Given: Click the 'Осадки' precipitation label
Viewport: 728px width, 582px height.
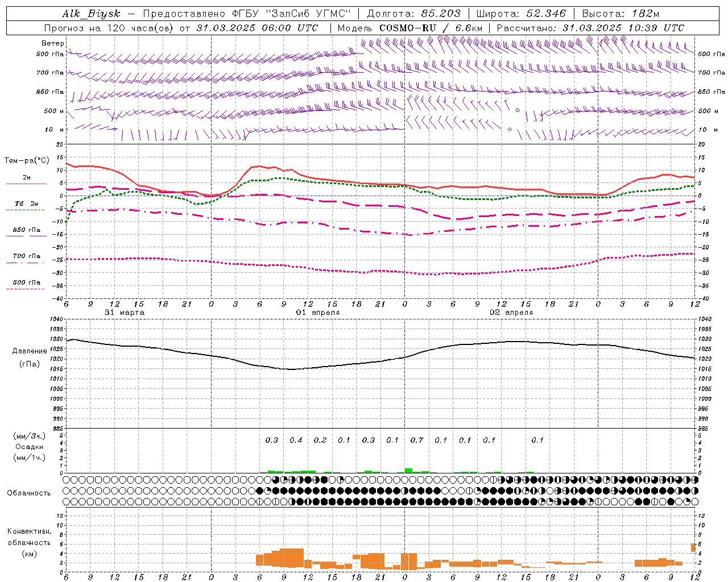Looking at the screenshot, I should click(x=30, y=447).
